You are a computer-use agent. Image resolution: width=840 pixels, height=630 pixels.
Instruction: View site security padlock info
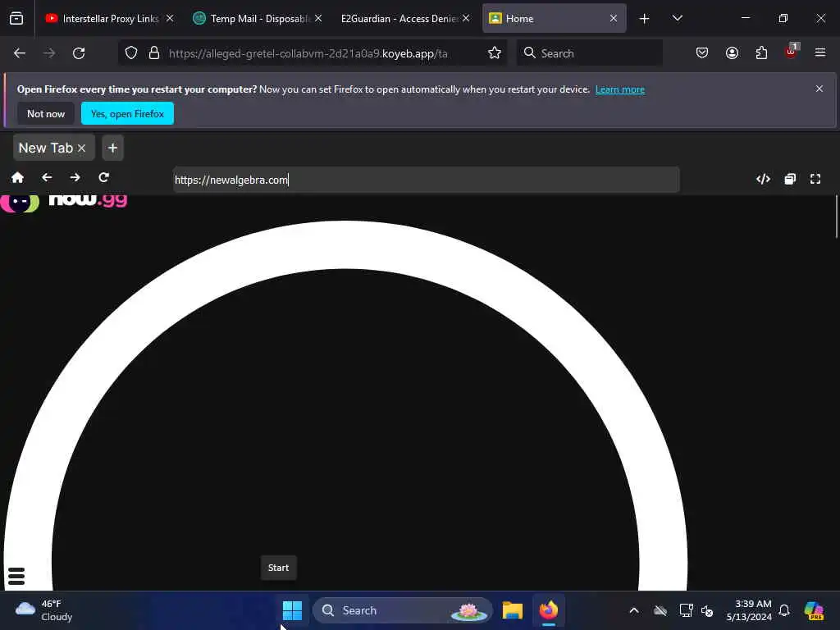click(154, 53)
